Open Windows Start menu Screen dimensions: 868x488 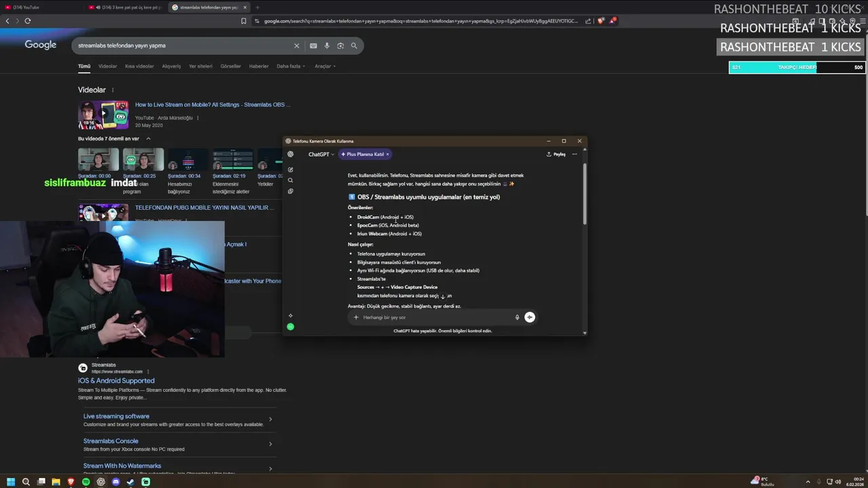point(10,482)
